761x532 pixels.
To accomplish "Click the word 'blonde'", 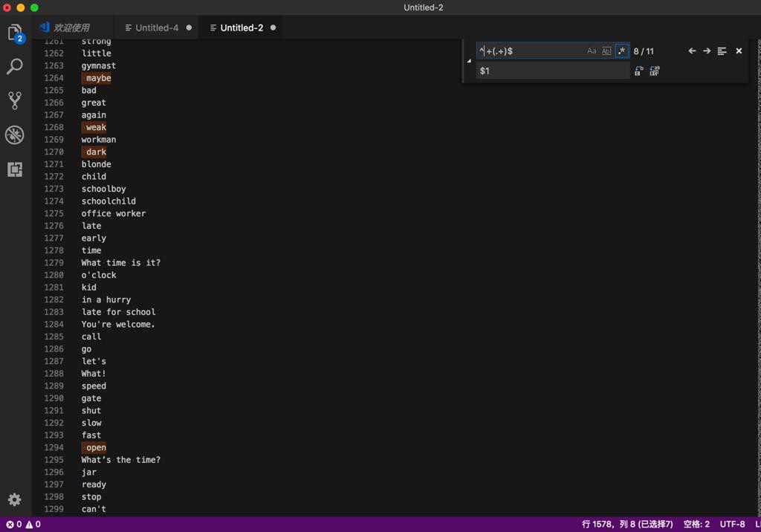I will point(96,164).
